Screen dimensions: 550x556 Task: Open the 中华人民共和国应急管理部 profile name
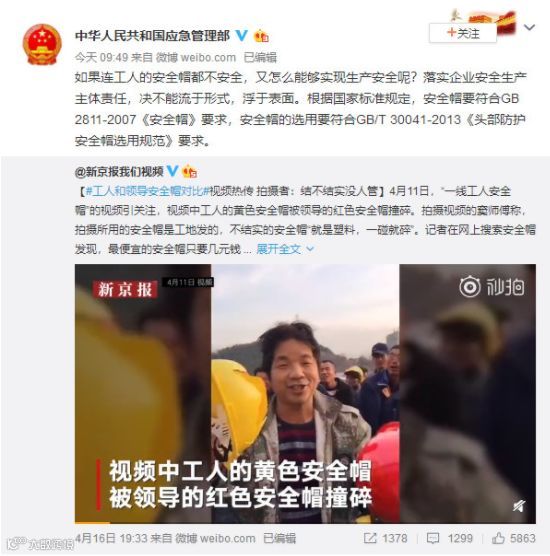point(152,35)
